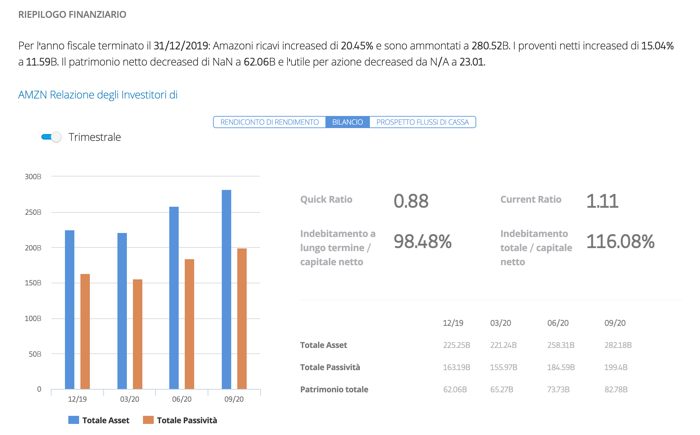Click the 06/20 blue Totale Asset bar
700x435 pixels.
(174, 298)
